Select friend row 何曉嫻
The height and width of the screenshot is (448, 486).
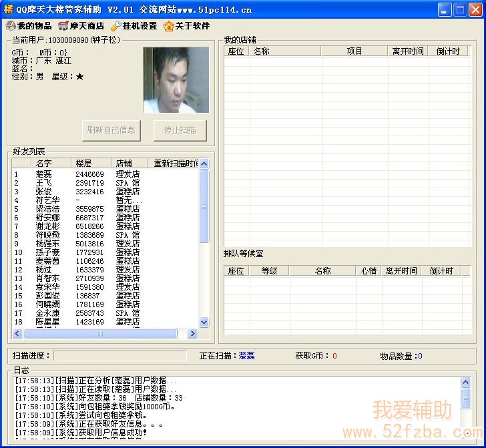pos(105,304)
